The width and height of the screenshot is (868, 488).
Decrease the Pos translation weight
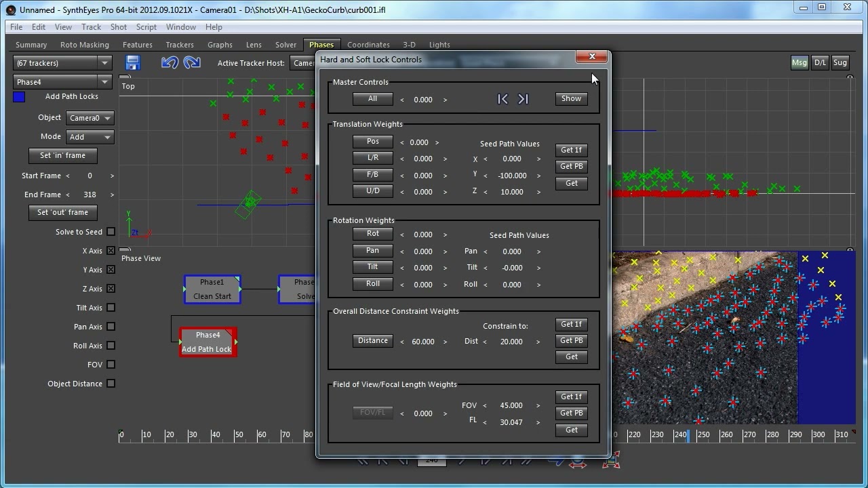(x=402, y=142)
